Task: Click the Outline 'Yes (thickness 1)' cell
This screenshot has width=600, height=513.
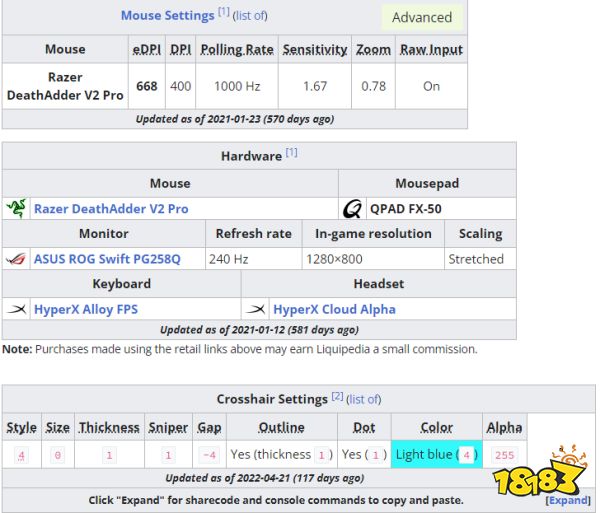Action: coord(282,454)
